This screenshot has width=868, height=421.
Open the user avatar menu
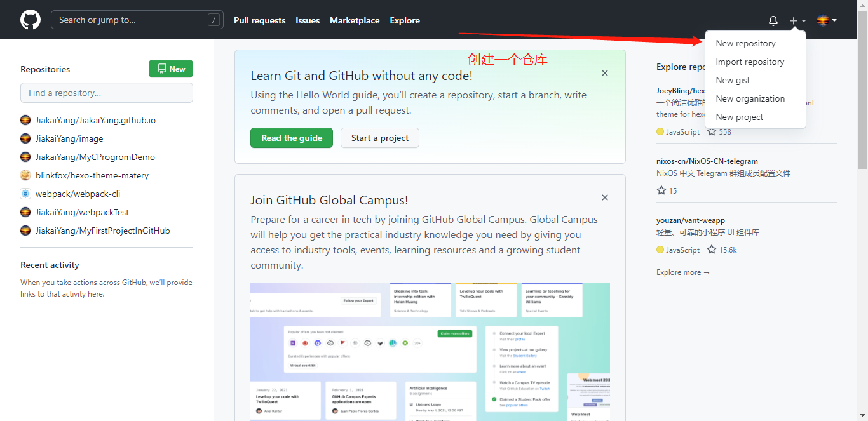coord(826,20)
